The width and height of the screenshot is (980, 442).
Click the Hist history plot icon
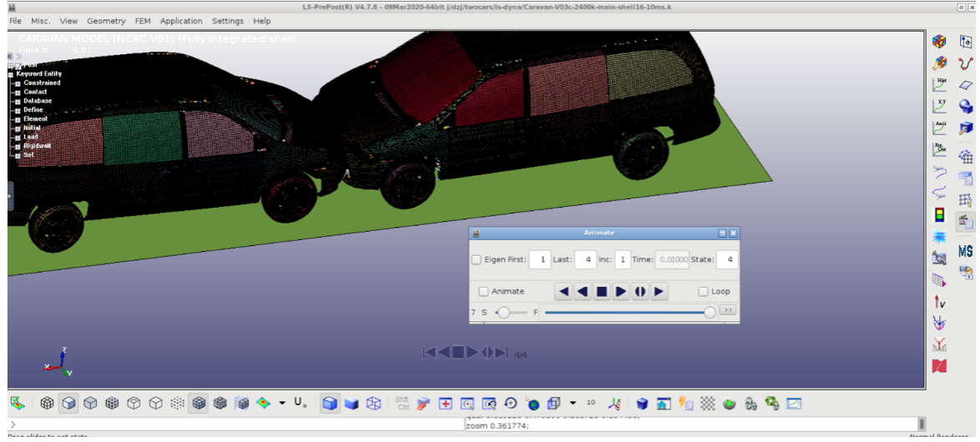coord(940,84)
